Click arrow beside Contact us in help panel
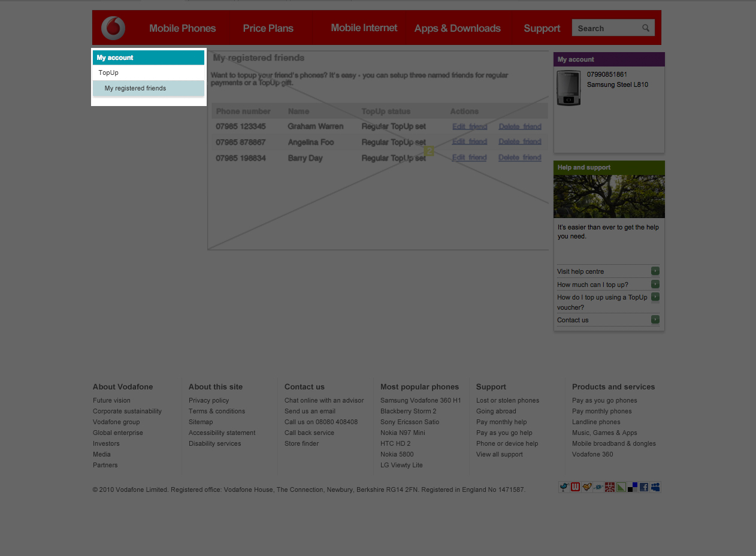This screenshot has height=556, width=756. pyautogui.click(x=655, y=320)
